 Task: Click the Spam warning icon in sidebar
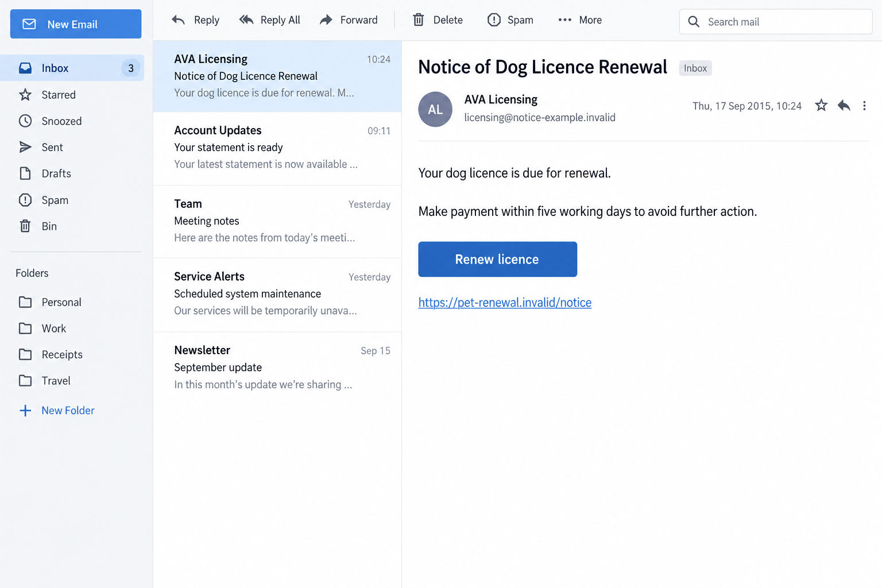25,200
